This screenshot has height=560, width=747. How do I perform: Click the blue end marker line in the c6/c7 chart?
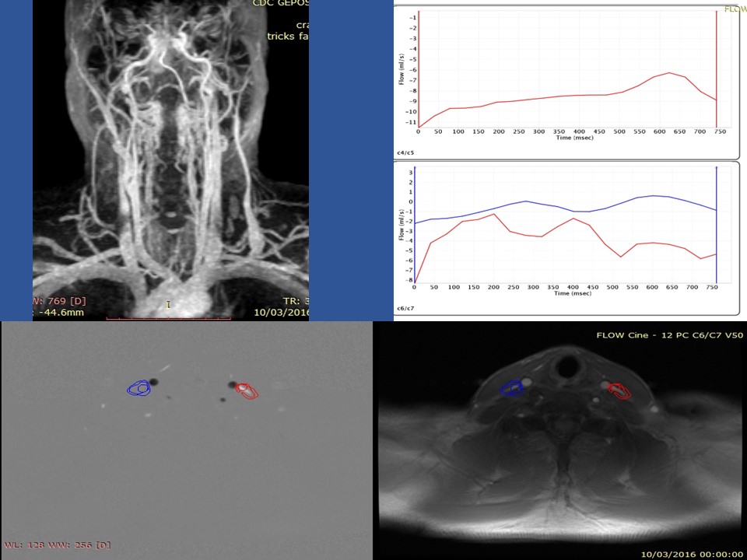pos(717,225)
